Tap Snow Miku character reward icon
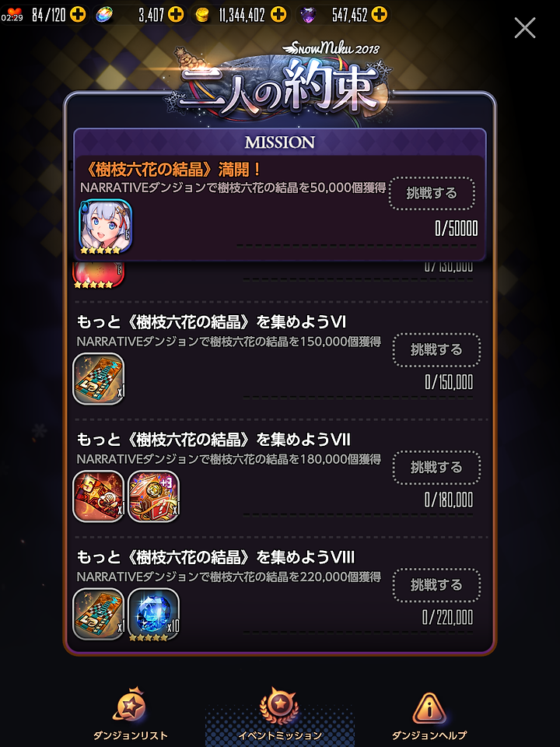 105,226
